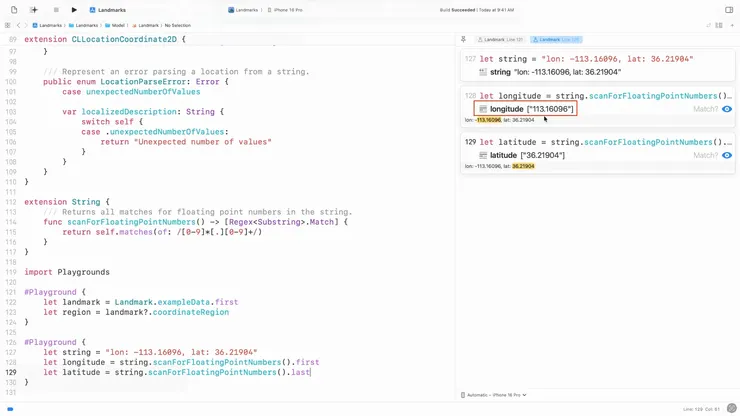Image resolution: width=740 pixels, height=416 pixels.
Task: Click the No Selection breadcrumb item
Action: tap(177, 25)
